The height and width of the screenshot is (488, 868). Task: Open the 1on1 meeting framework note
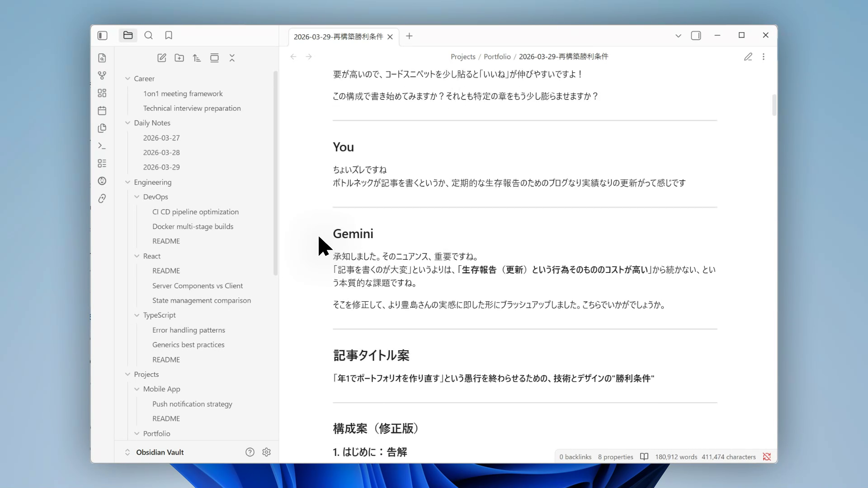[x=183, y=94]
